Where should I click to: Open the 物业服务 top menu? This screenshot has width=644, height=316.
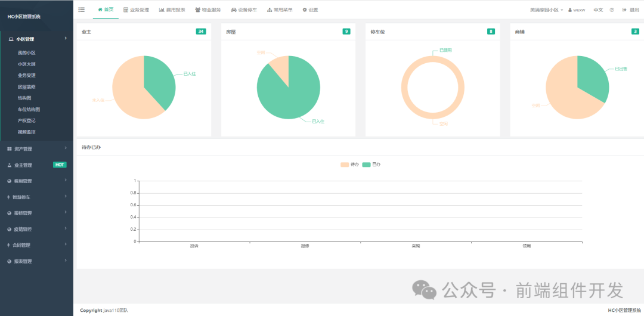(x=208, y=10)
